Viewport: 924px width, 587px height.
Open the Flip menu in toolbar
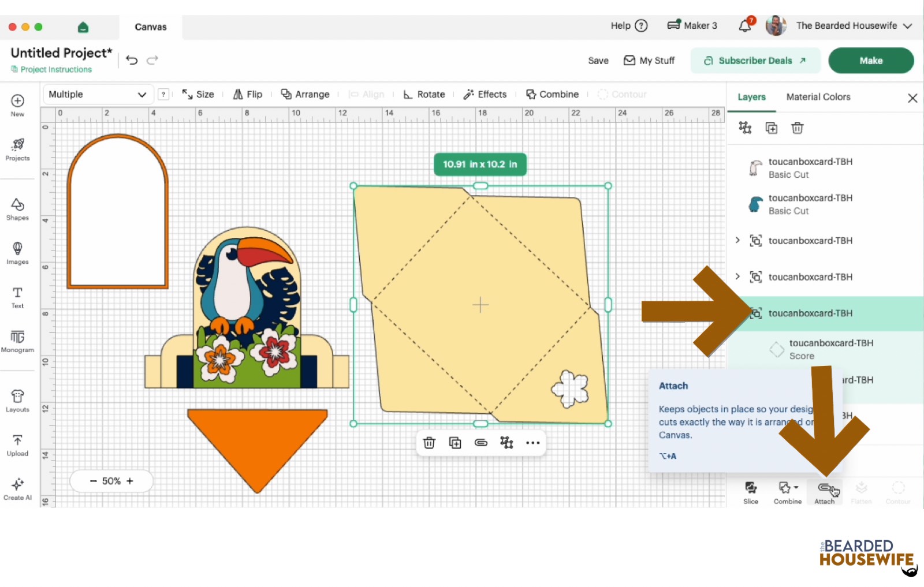coord(248,94)
